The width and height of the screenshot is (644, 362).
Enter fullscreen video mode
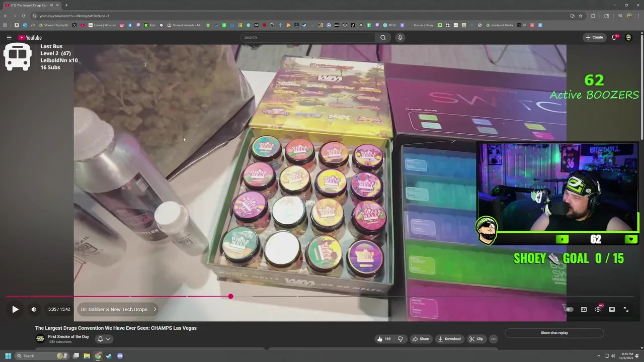click(626, 309)
